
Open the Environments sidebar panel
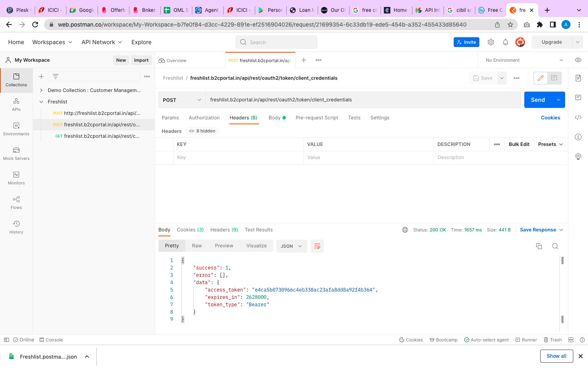point(16,129)
